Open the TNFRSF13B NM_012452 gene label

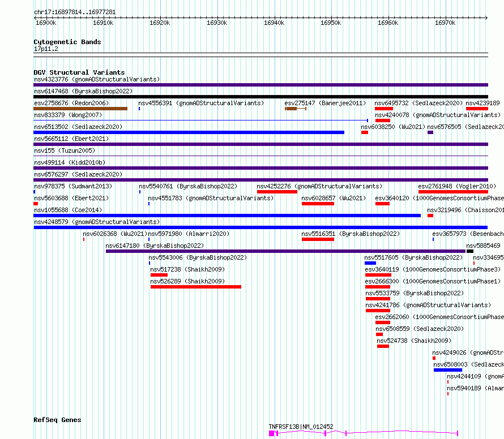pyautogui.click(x=301, y=427)
